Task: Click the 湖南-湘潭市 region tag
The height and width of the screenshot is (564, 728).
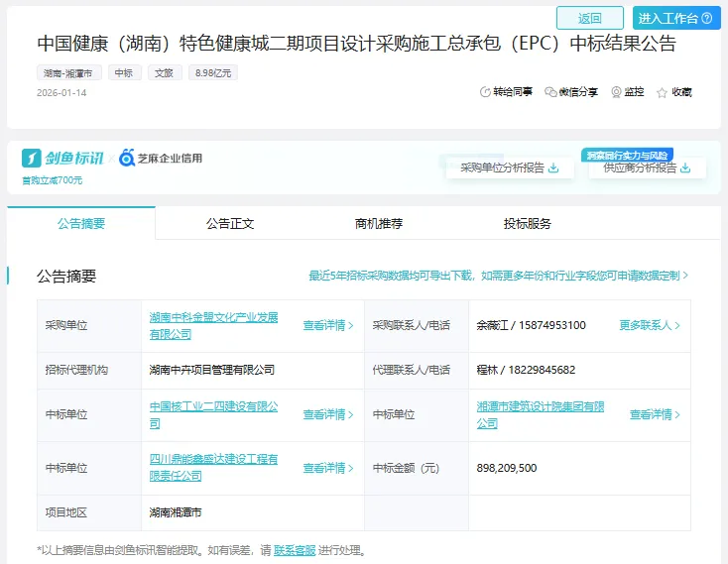Action: tap(69, 73)
